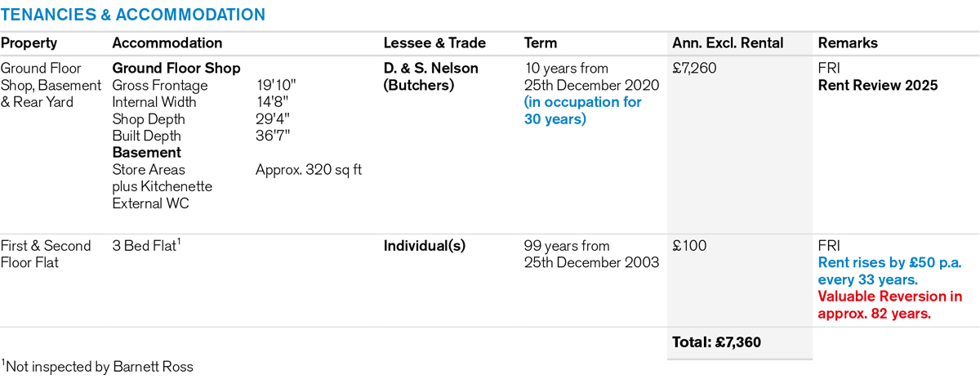Select the Accommodation column header

(x=167, y=43)
